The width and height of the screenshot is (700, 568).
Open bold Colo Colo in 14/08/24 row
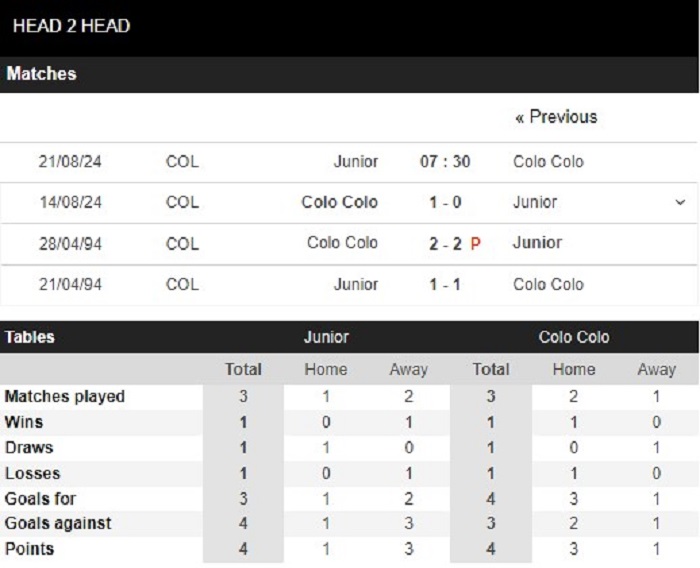340,202
